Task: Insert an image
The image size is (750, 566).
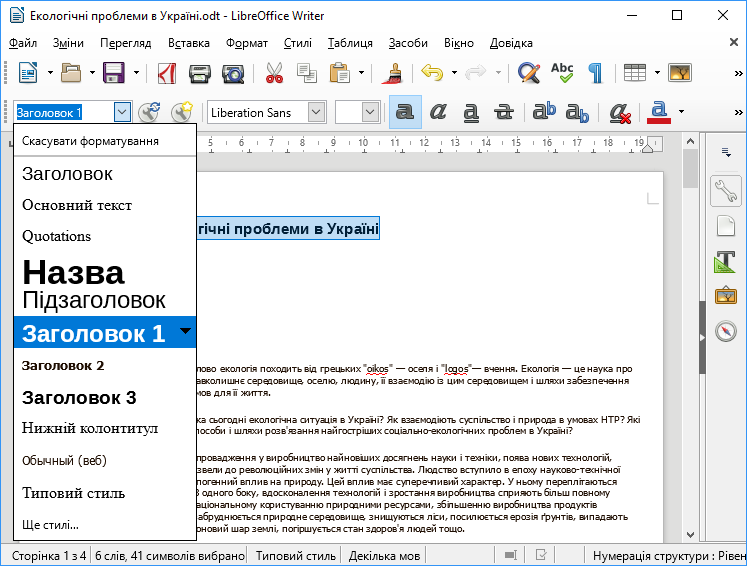Action: (x=680, y=73)
